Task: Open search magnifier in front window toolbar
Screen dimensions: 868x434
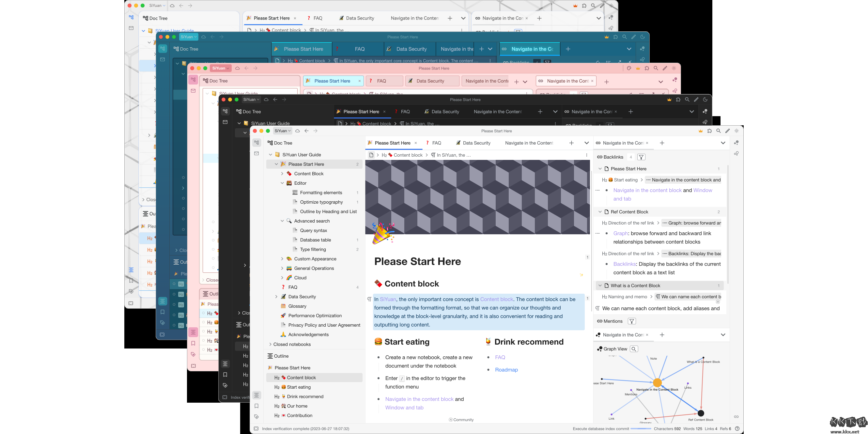Action: click(x=719, y=131)
